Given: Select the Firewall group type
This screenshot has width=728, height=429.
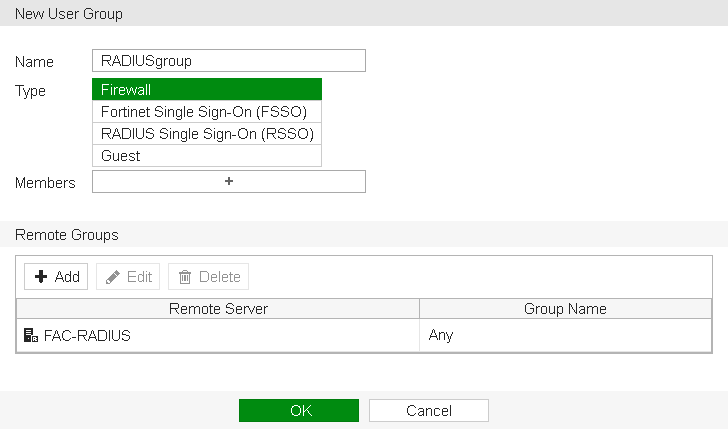Looking at the screenshot, I should [207, 90].
